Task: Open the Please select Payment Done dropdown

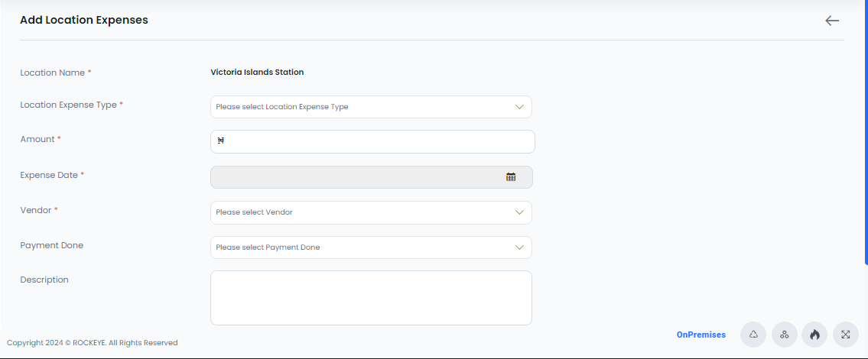Action: pos(371,247)
